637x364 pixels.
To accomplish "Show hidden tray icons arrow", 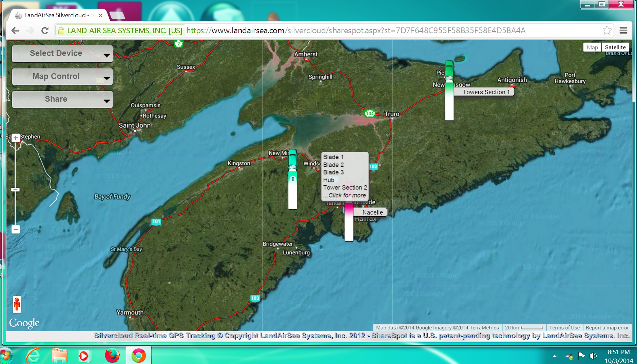I will (x=555, y=356).
